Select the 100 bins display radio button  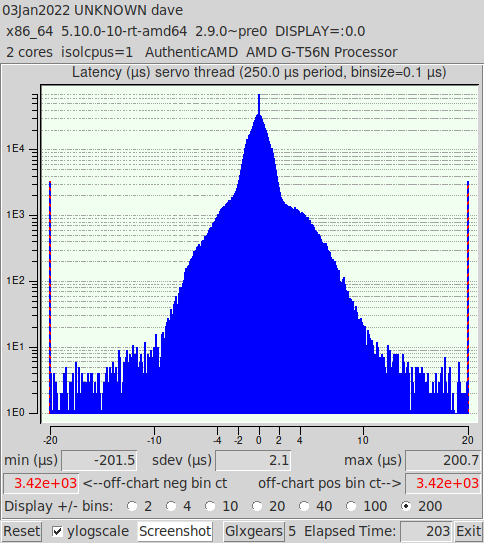pos(351,506)
